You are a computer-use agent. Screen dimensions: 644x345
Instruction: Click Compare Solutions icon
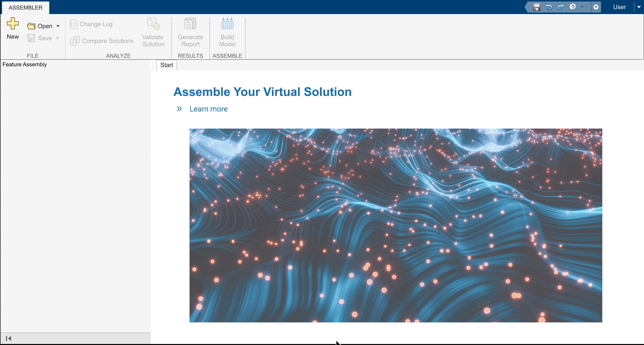coord(75,41)
